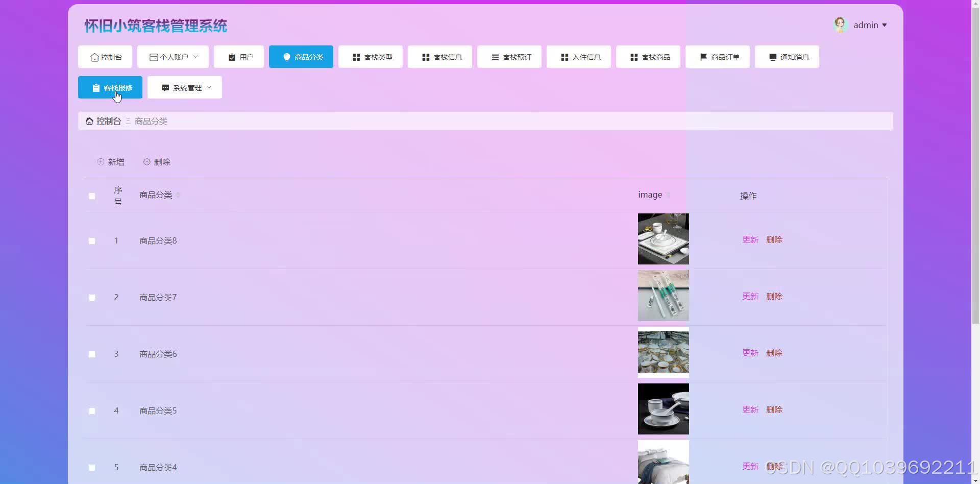Screen dimensions: 980x484
Task: Click the chat icon beside 系统管理
Action: point(165,88)
